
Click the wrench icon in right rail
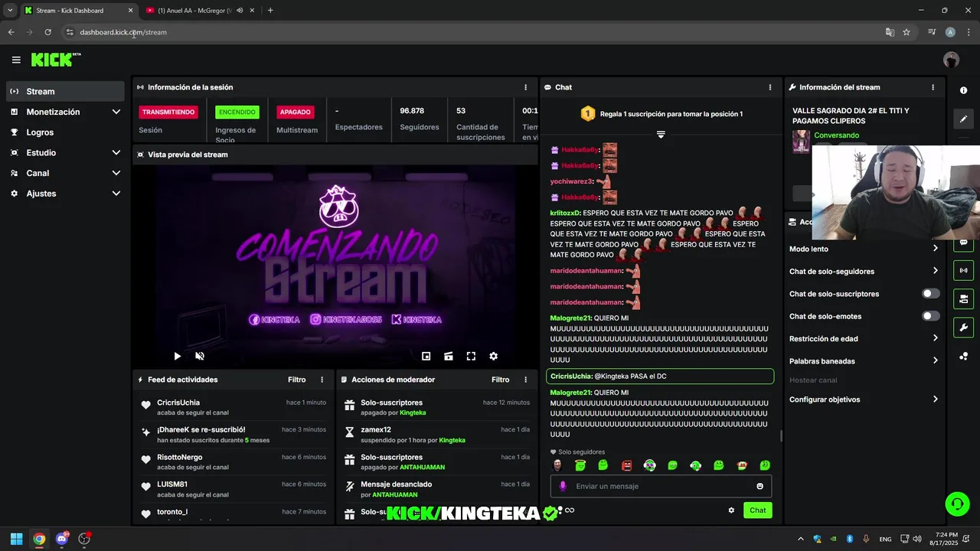click(x=963, y=328)
